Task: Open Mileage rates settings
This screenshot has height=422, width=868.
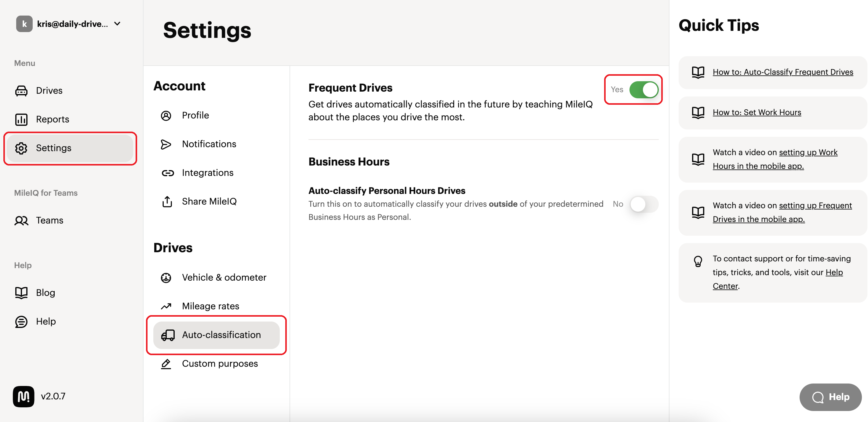Action: [x=216, y=306]
